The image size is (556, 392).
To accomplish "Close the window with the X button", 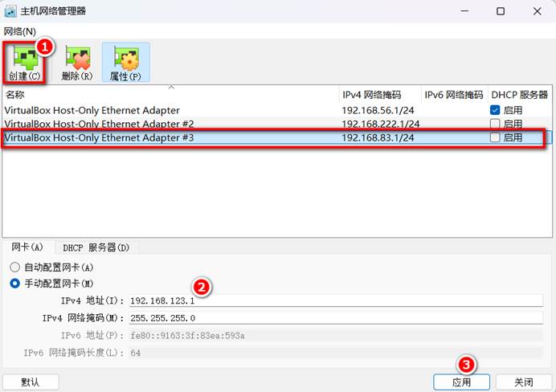I will (537, 11).
